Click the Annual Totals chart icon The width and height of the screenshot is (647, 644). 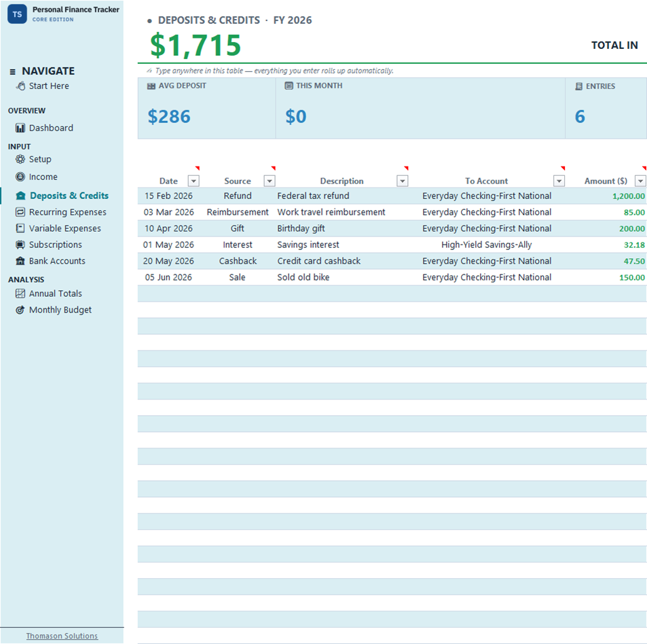point(20,293)
